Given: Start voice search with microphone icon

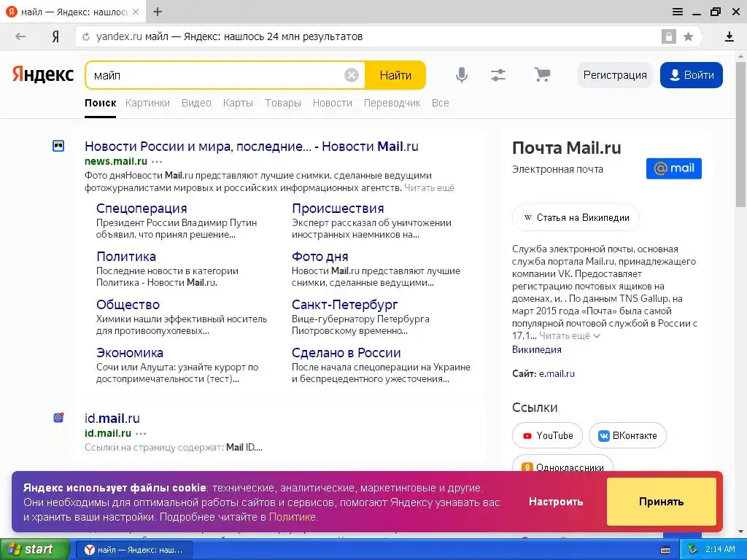Looking at the screenshot, I should click(461, 75).
